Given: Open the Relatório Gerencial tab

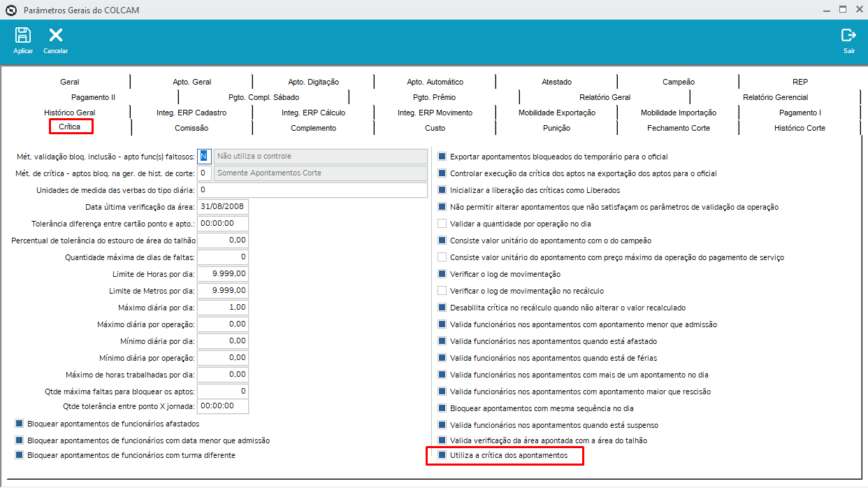Looking at the screenshot, I should [x=776, y=97].
